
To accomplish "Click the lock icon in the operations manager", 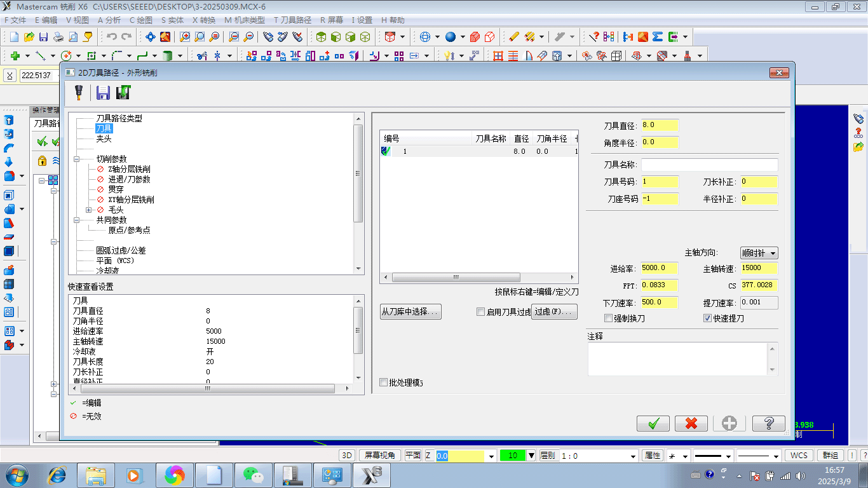I will coord(42,160).
